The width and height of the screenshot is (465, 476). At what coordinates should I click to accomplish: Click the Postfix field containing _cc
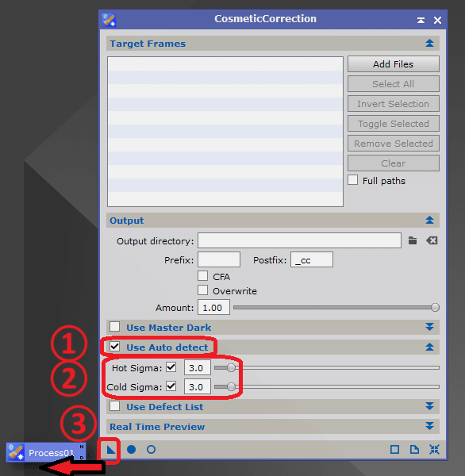tap(312, 259)
